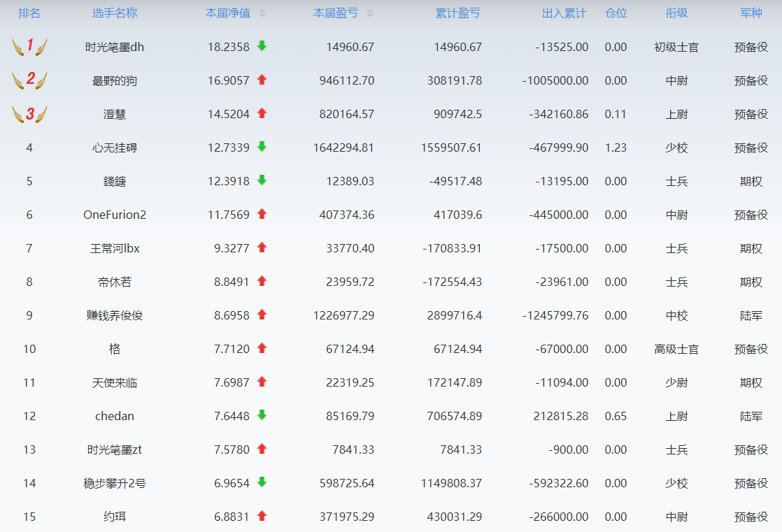Click the 累计盈亏 column header
Screen dimensions: 782x532
point(458,13)
